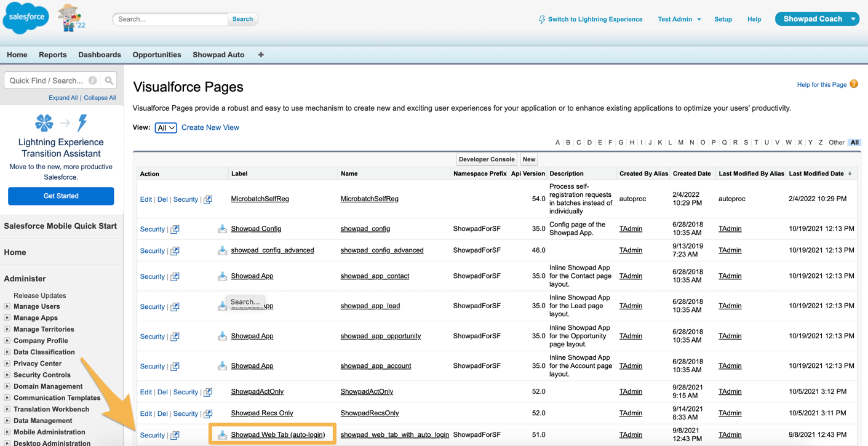Screen dimensions: 868x446
Task: Open the Developer Console
Action: click(x=487, y=160)
